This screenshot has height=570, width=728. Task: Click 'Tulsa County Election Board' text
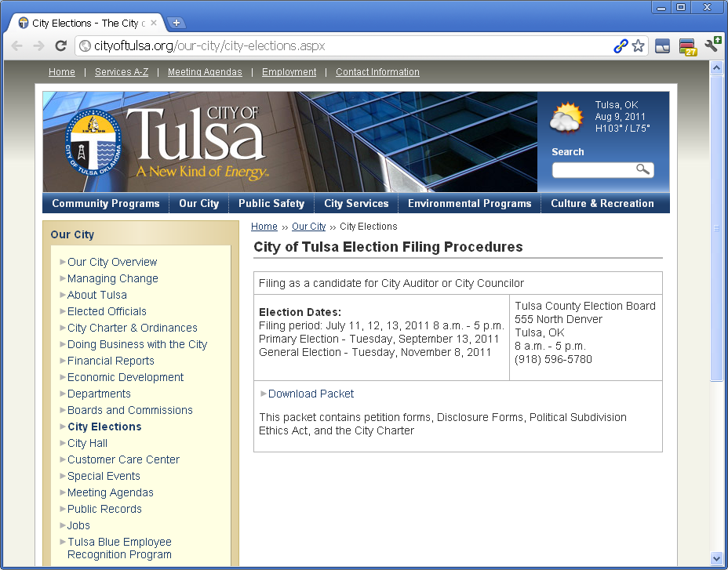point(585,306)
